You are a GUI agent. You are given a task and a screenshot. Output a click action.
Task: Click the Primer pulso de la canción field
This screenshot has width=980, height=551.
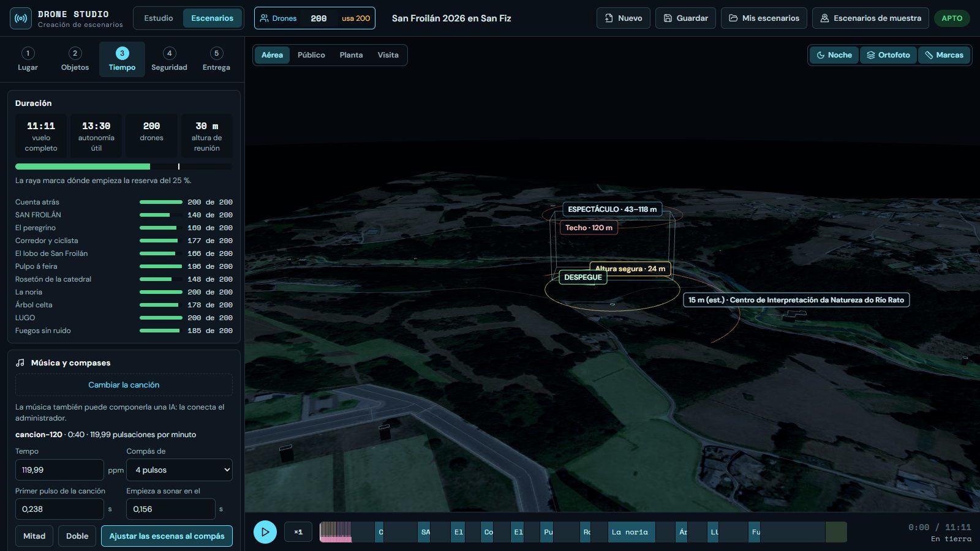(x=59, y=509)
